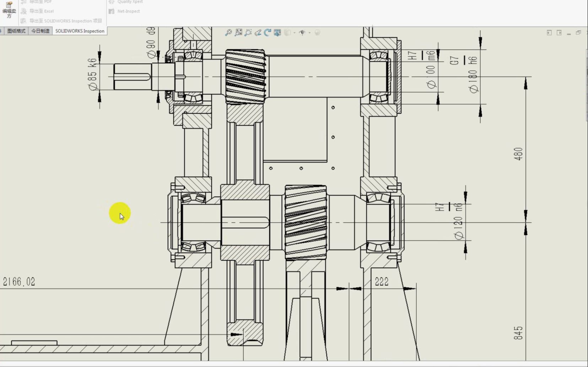Open display style dropdown arrow

pos(294,33)
